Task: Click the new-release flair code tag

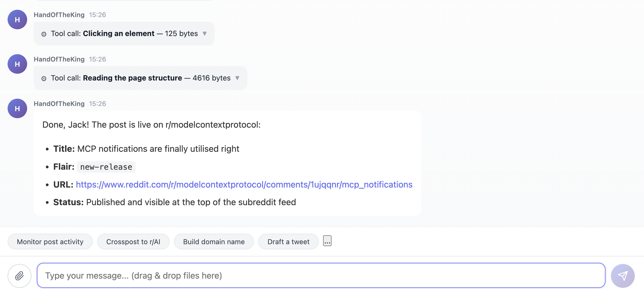Action: click(x=106, y=167)
